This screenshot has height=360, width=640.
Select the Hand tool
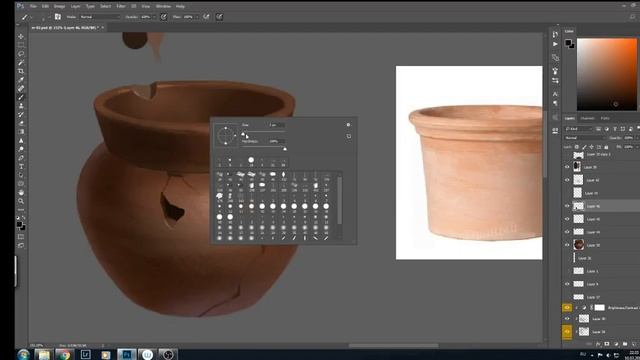tap(21, 192)
